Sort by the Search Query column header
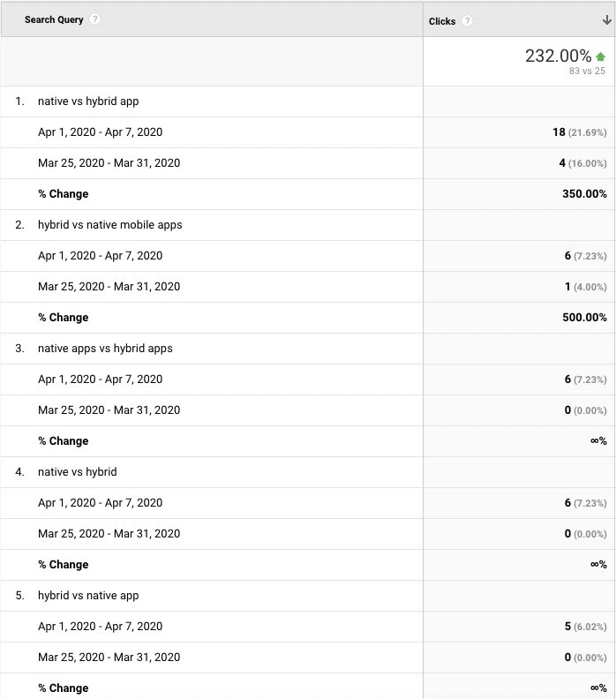Viewport: 616px width, 699px height. click(x=54, y=19)
